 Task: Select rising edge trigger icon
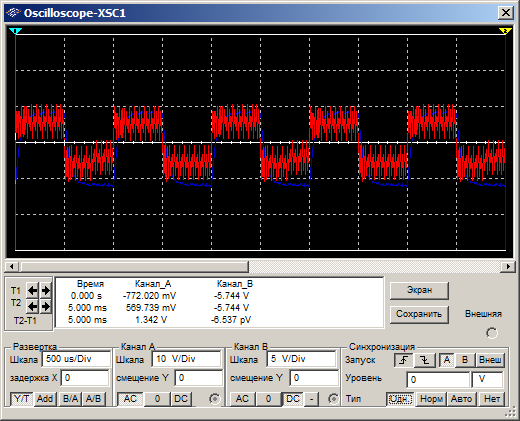click(x=404, y=360)
